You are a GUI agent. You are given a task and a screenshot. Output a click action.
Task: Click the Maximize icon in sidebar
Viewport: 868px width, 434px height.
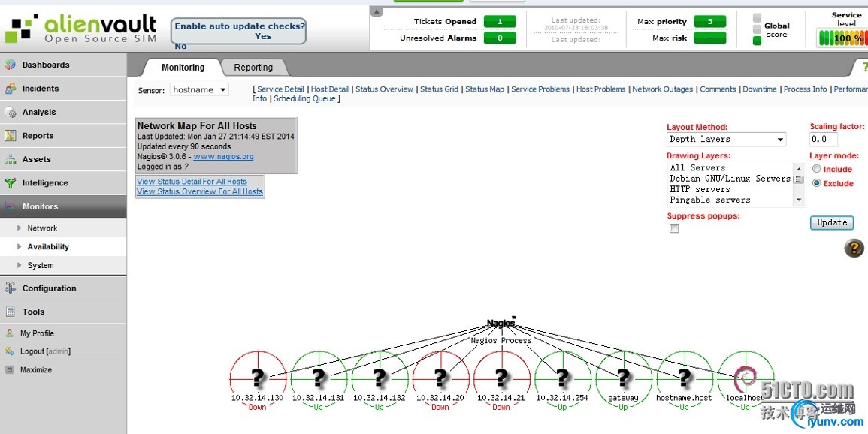10,370
